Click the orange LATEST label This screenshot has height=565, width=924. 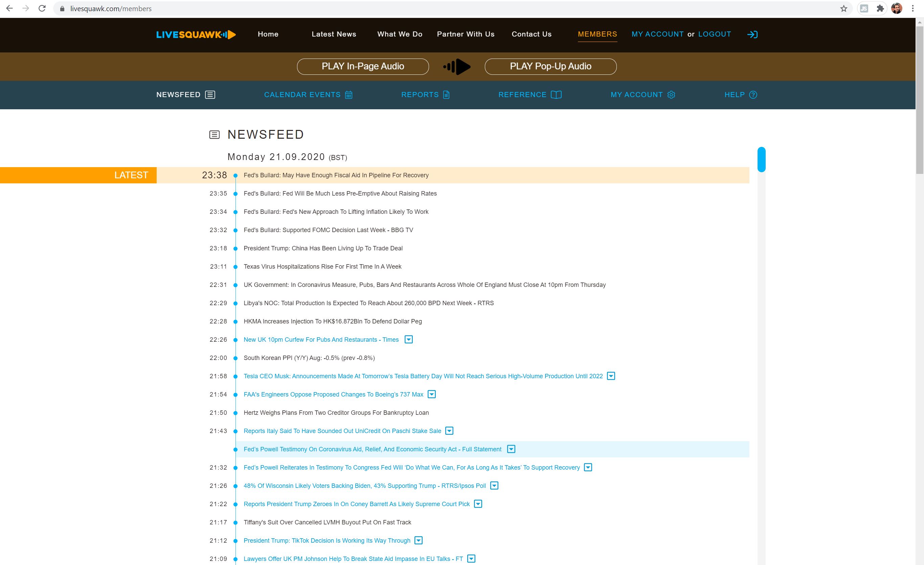coord(78,175)
